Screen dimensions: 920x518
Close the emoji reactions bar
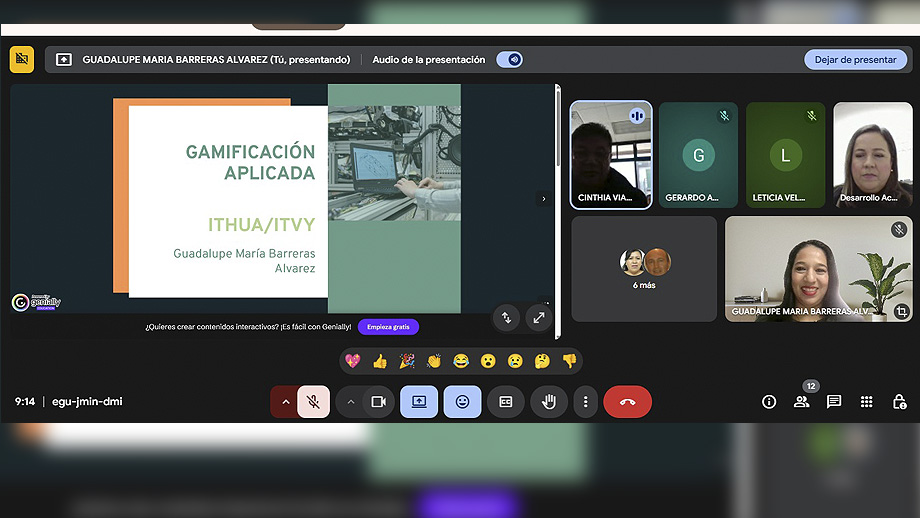(462, 402)
